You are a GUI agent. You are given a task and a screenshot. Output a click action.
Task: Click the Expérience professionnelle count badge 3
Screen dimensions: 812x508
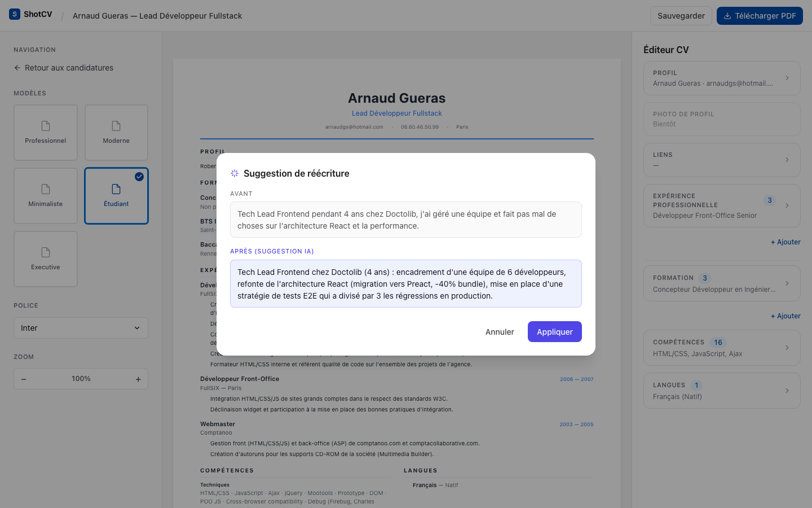tap(770, 200)
